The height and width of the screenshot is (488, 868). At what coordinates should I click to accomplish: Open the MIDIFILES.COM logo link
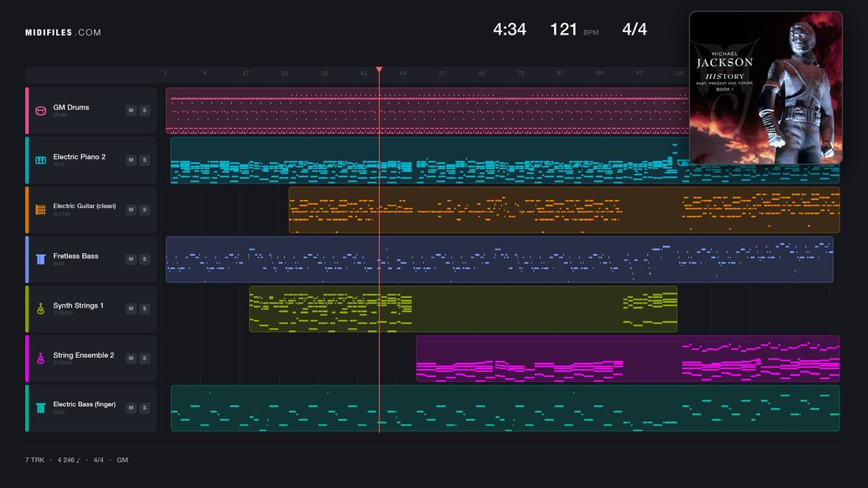pos(63,32)
